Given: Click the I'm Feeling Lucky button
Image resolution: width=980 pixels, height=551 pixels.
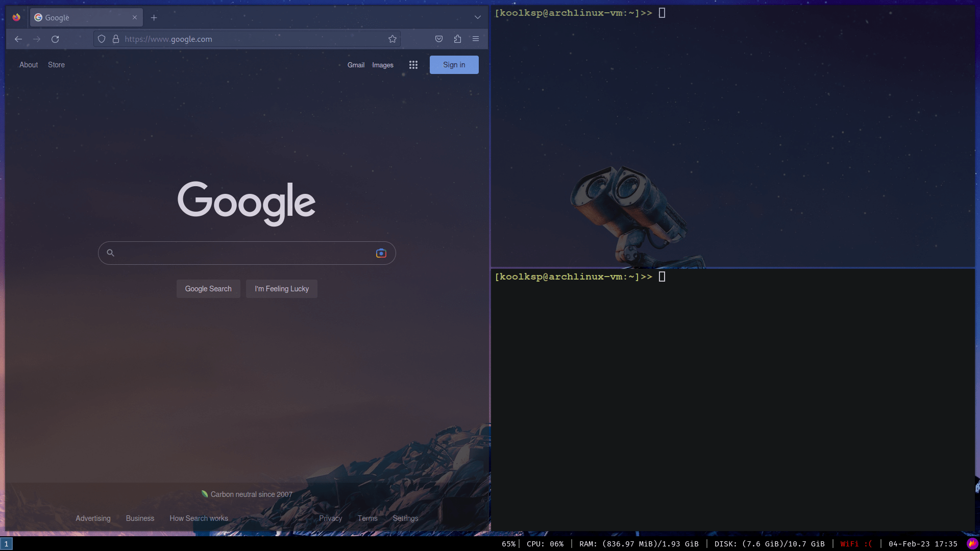Looking at the screenshot, I should (x=281, y=289).
